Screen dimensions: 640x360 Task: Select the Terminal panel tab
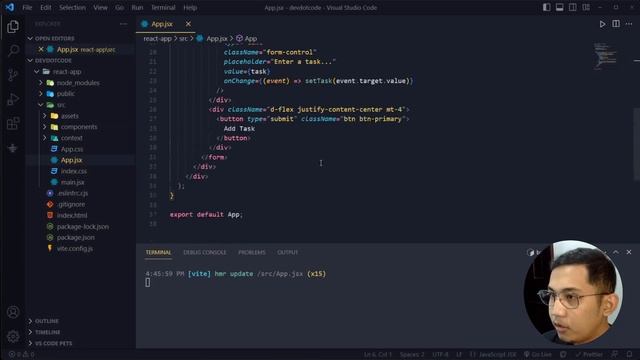158,252
